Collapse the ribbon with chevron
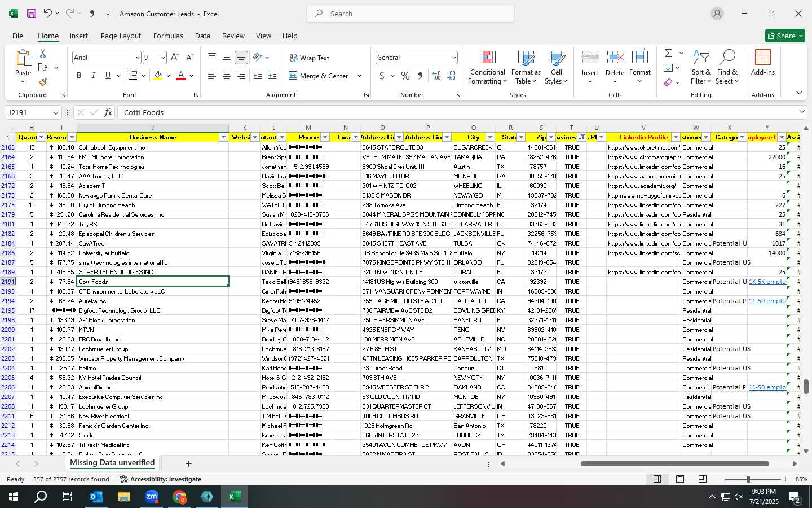The image size is (812, 508). coord(799,93)
